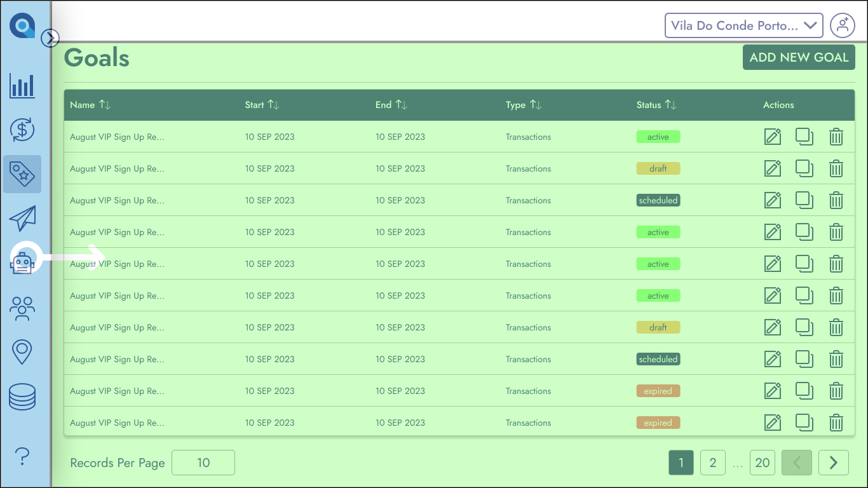The height and width of the screenshot is (488, 868).
Task: Open the robot automation section
Action: [x=22, y=262]
